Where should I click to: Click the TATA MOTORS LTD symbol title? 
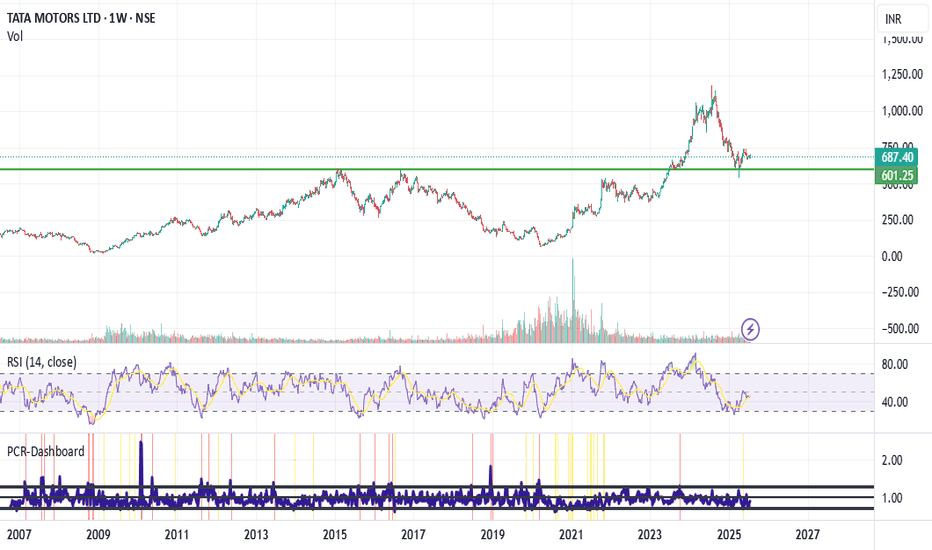coord(81,18)
